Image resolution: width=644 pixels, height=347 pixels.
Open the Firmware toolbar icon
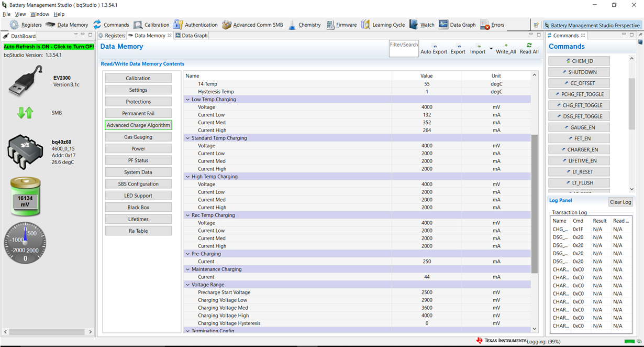click(330, 25)
